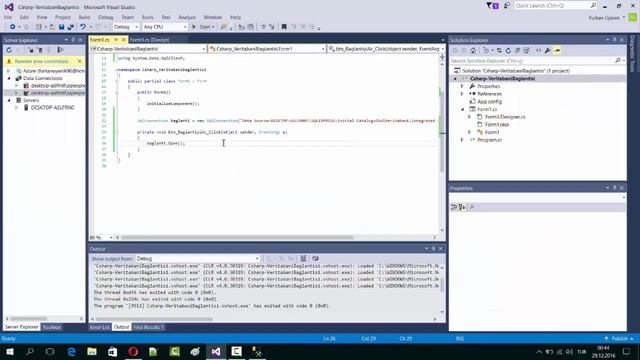Collapse Data Connections in Server Explorer
Screen dimensions: 640x360
pos(9,78)
